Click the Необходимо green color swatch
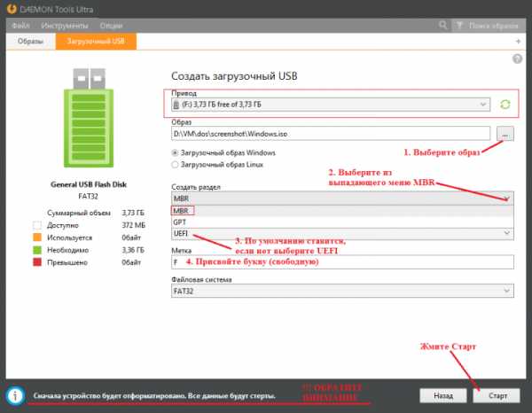532x413 pixels. click(x=37, y=250)
